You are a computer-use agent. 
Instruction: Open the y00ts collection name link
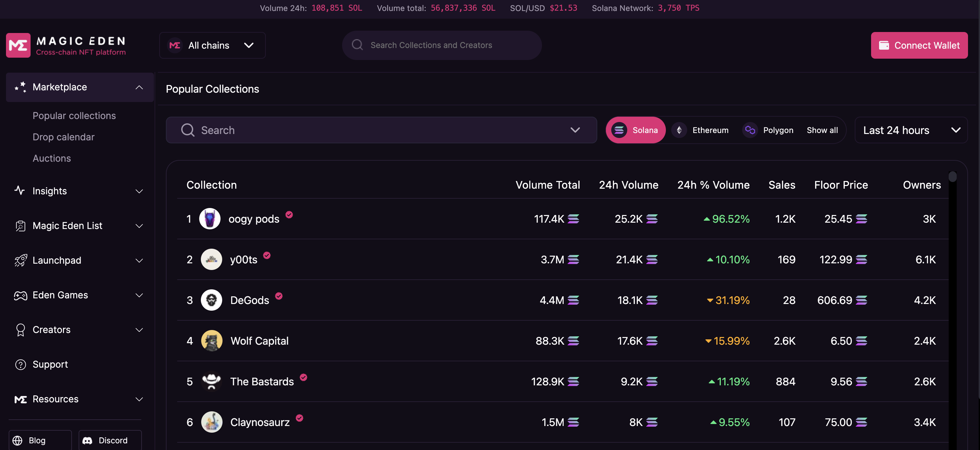tap(244, 260)
